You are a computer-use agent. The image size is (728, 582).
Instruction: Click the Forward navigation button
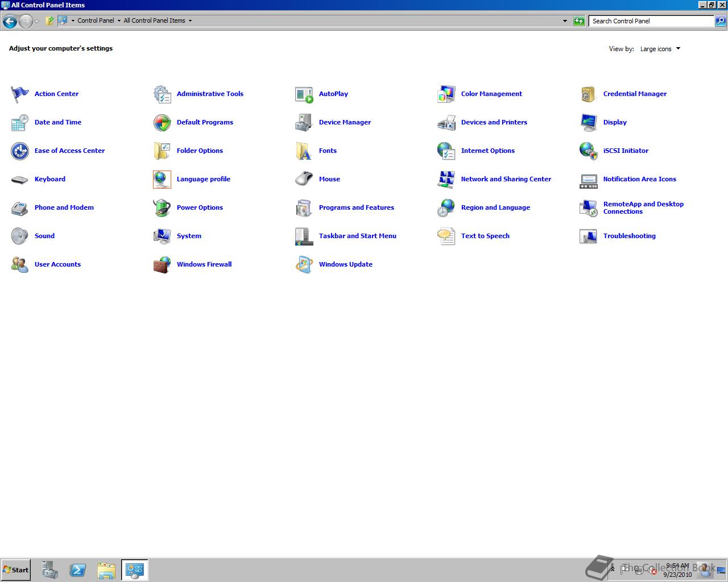(x=26, y=21)
